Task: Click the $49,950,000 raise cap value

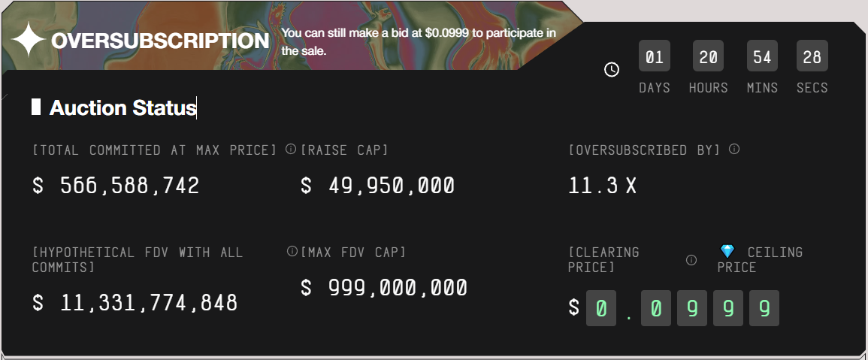Action: click(x=377, y=185)
